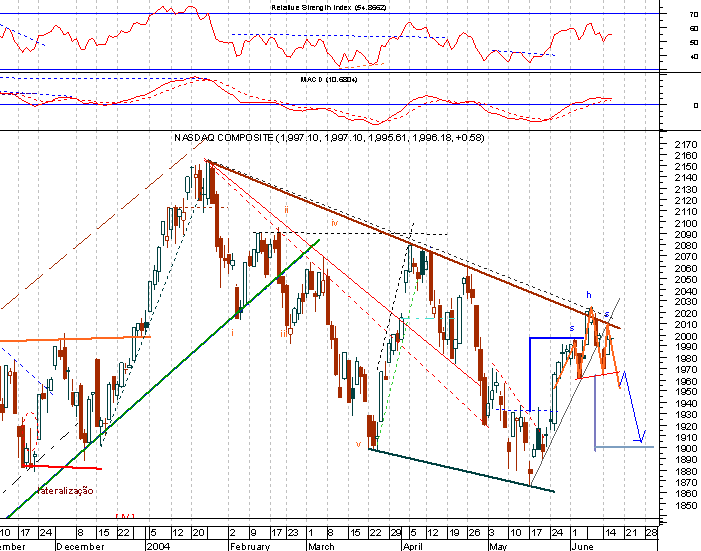Click the date label 23 in February
Screen dimensions: 701x551
coord(292,533)
